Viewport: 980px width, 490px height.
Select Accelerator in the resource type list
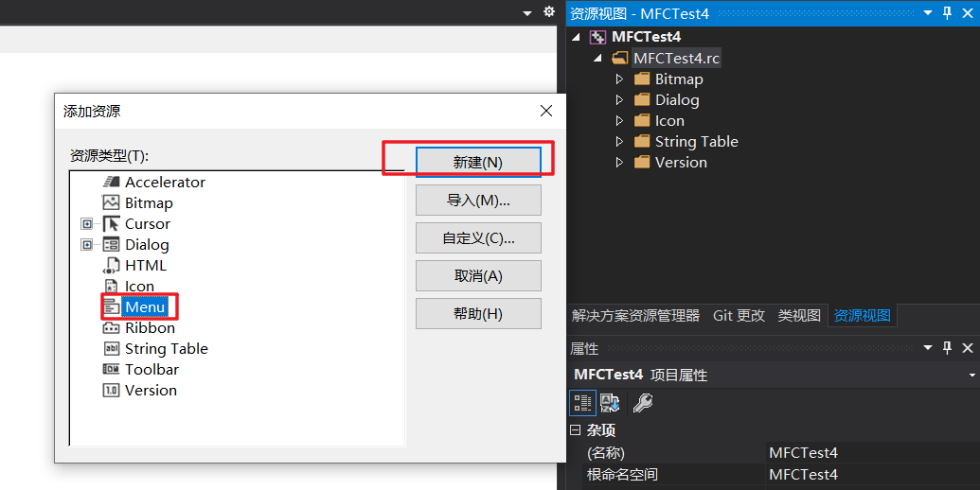pyautogui.click(x=165, y=182)
